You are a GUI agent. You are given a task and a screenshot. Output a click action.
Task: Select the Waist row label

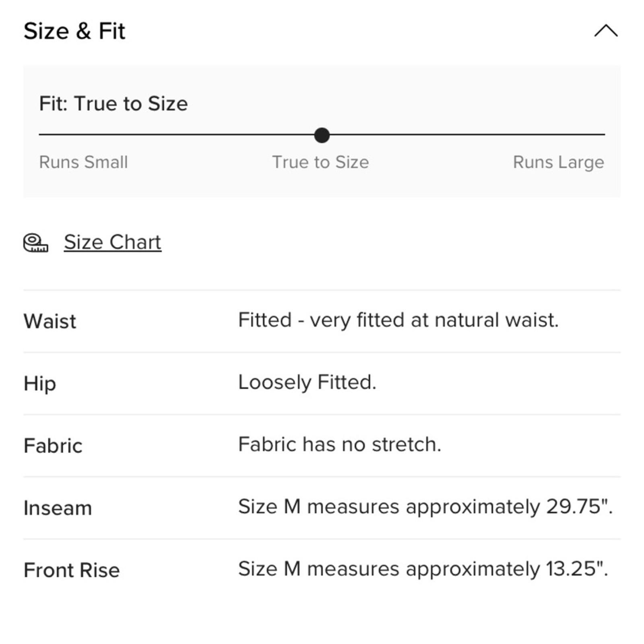coord(50,321)
